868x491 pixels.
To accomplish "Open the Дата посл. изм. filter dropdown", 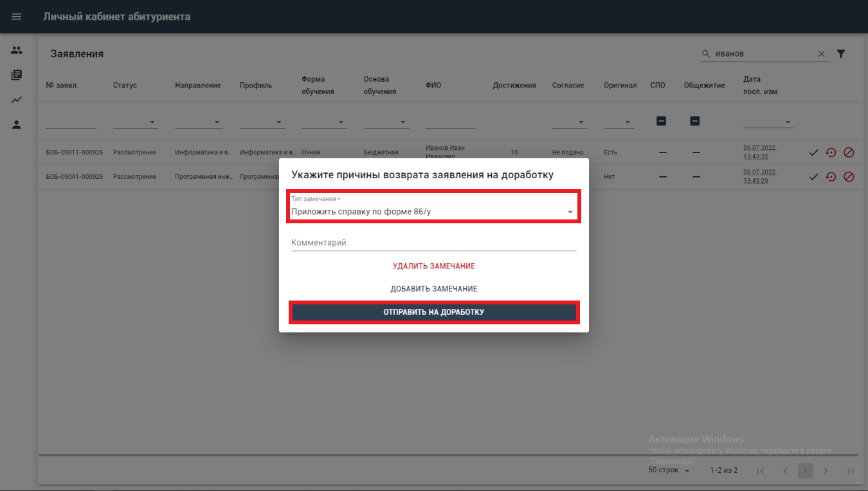I will pos(768,122).
